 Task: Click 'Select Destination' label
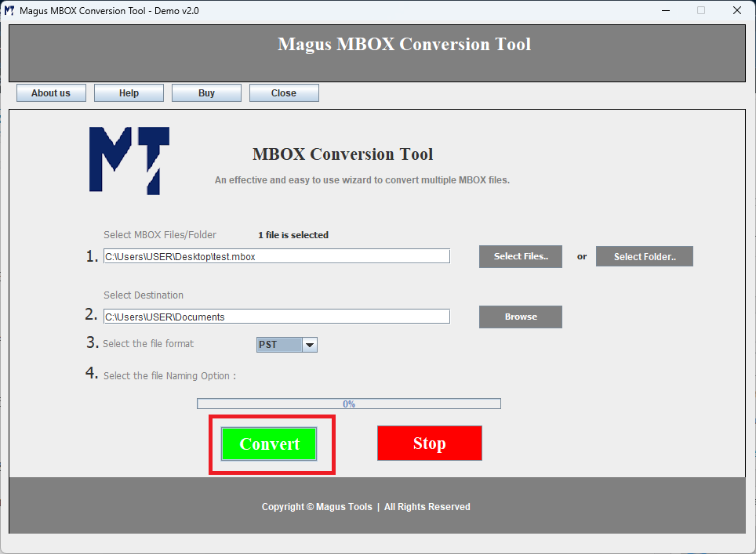tap(144, 295)
